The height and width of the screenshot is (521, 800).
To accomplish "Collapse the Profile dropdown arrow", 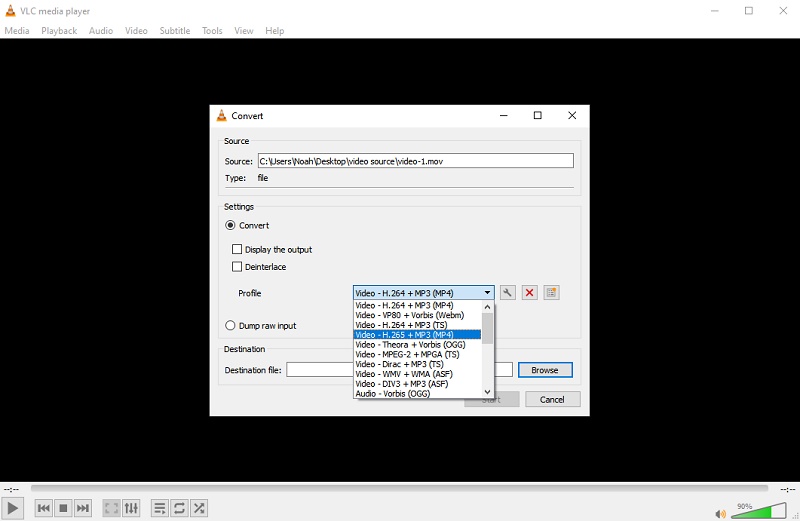I will pyautogui.click(x=487, y=293).
